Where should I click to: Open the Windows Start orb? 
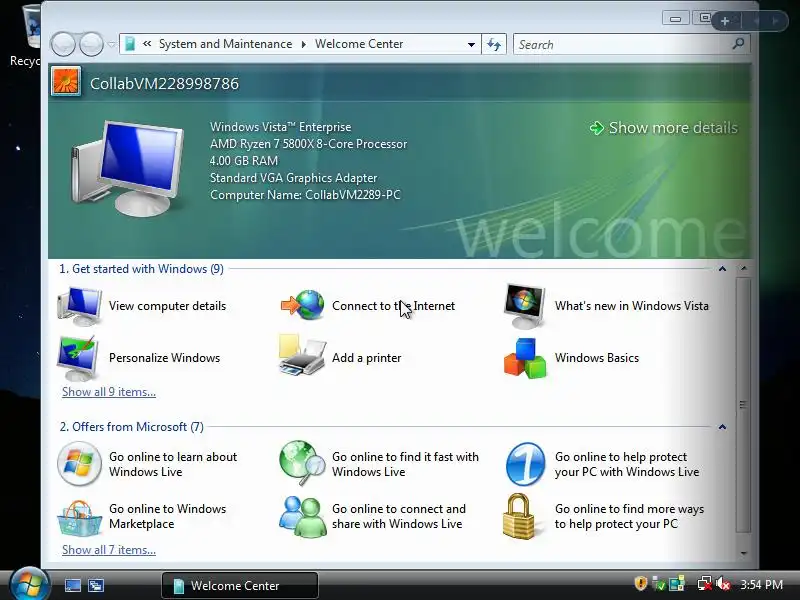pyautogui.click(x=29, y=585)
